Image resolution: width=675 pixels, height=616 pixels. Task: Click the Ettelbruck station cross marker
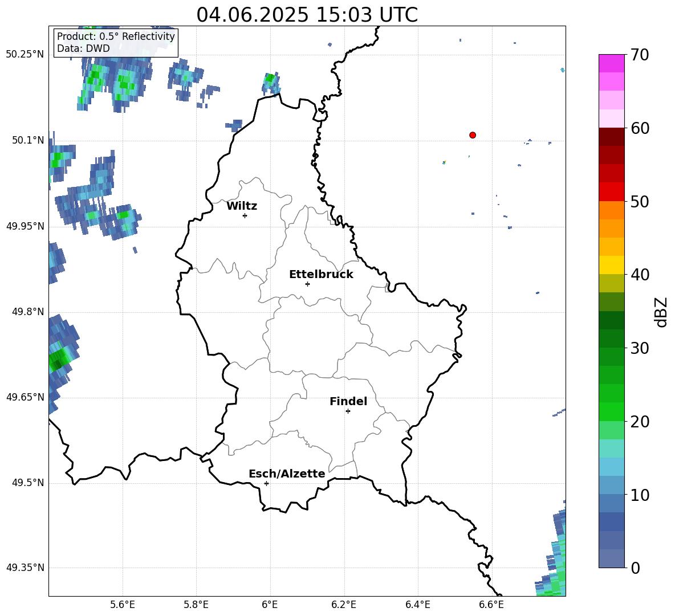[307, 284]
